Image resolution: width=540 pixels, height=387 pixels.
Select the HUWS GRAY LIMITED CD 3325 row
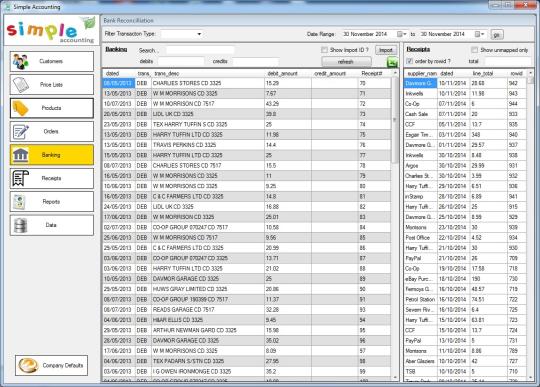[x=247, y=289]
